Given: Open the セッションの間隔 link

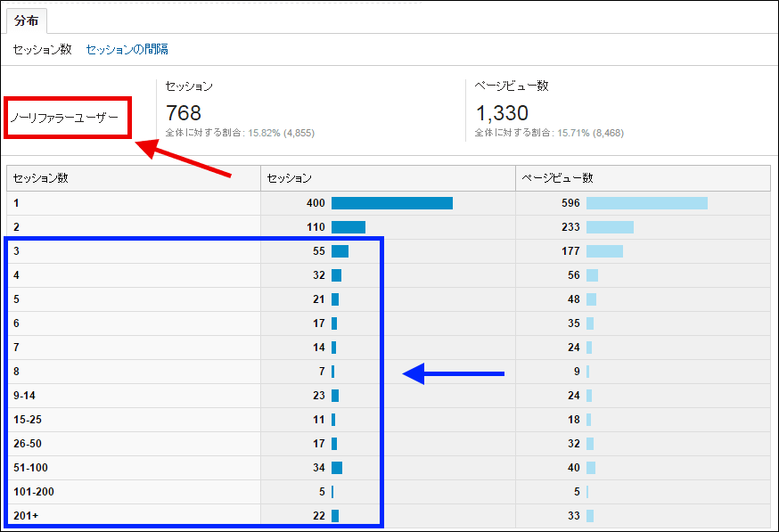Looking at the screenshot, I should (127, 50).
